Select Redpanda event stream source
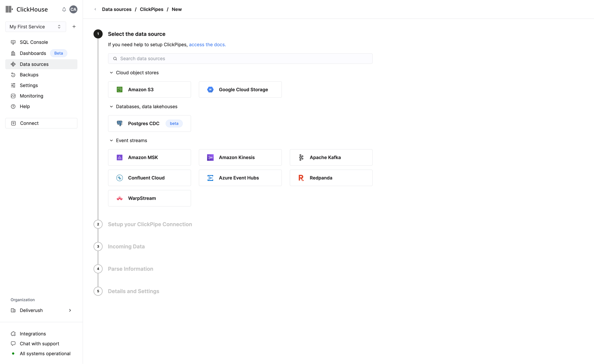 coord(331,178)
